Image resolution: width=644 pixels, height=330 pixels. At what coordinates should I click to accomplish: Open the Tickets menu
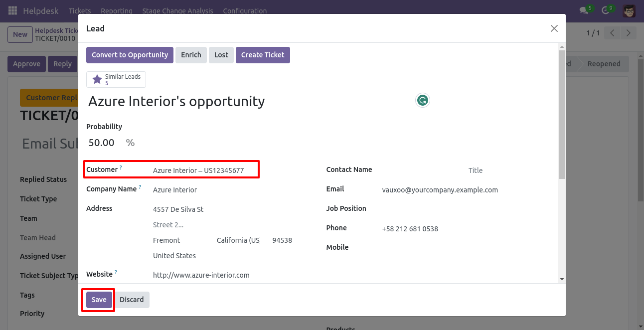coord(80,11)
